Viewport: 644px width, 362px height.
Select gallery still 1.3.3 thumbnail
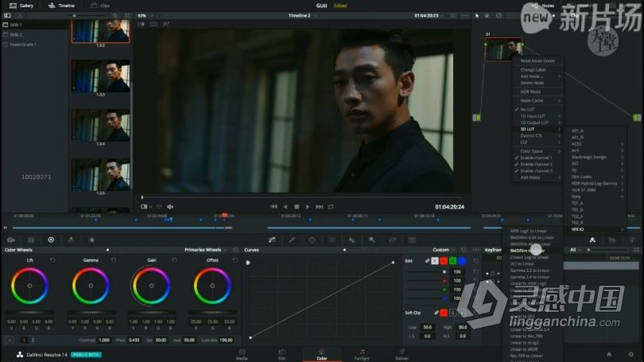point(101,76)
